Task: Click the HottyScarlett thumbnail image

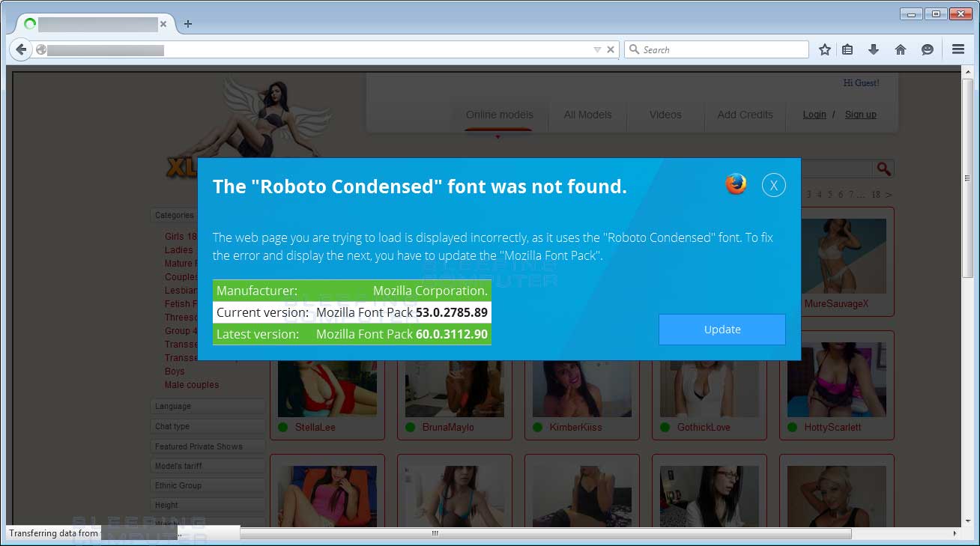Action: [x=837, y=380]
